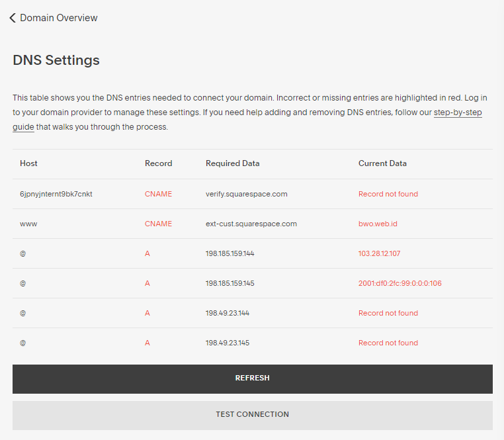Click CNAME record in verify.squarespace.com row

pos(158,194)
